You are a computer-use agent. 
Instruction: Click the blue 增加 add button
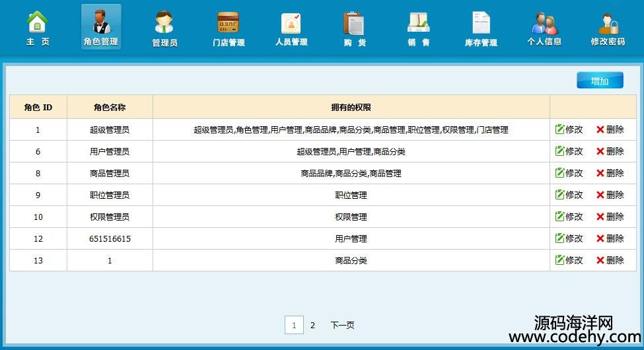600,81
